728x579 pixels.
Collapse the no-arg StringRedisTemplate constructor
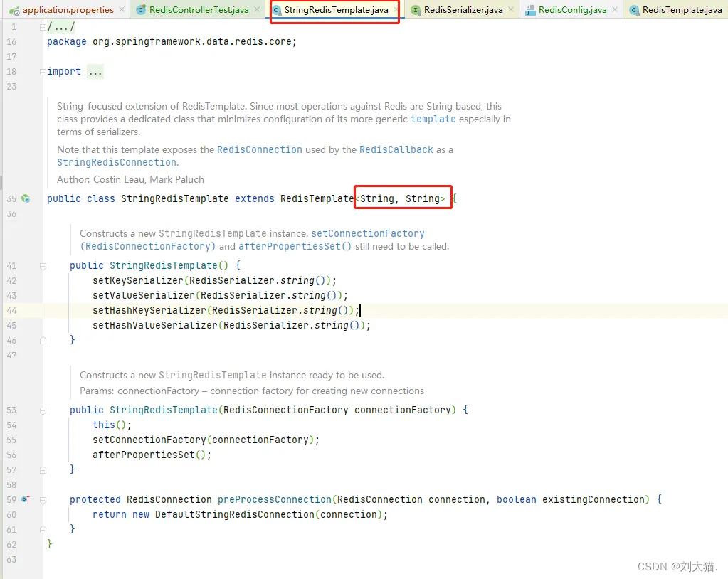43,266
